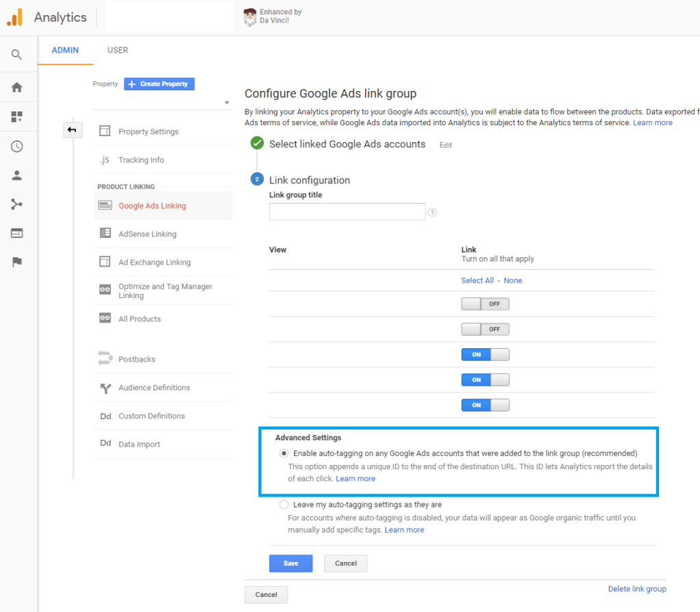Image resolution: width=700 pixels, height=612 pixels.
Task: Click the Delete link group link
Action: coord(637,589)
